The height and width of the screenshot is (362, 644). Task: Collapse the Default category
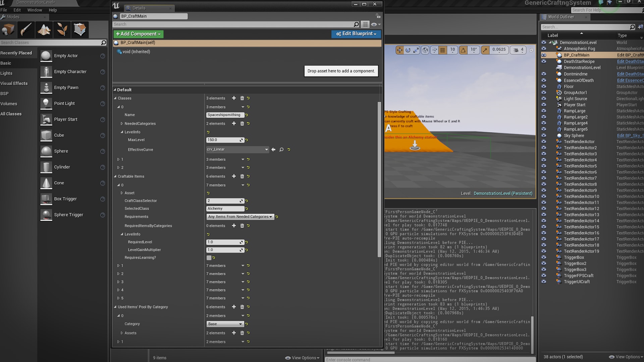click(115, 90)
